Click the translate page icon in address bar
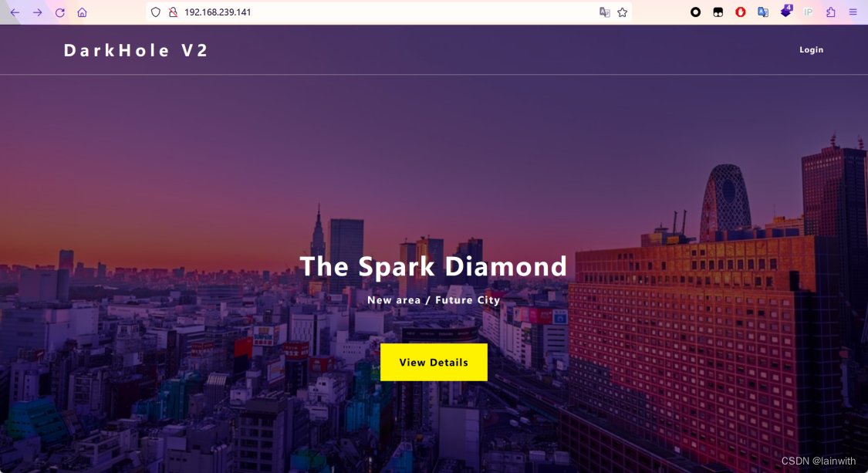 click(604, 12)
